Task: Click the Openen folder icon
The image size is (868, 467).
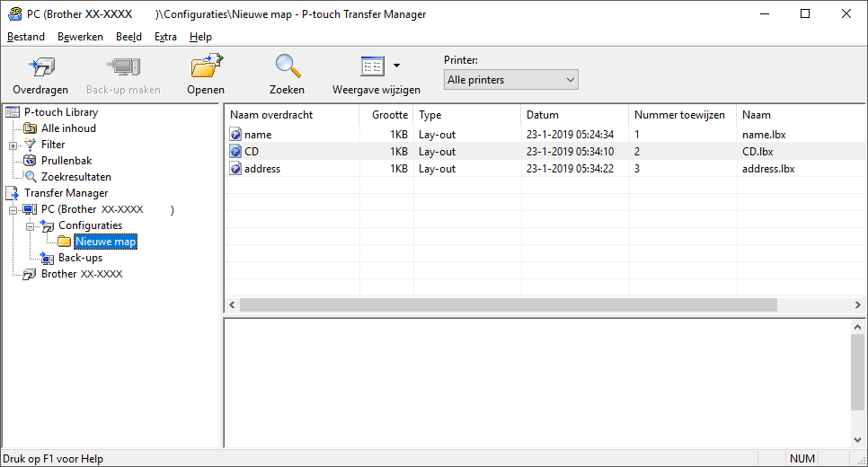Action: tap(206, 66)
